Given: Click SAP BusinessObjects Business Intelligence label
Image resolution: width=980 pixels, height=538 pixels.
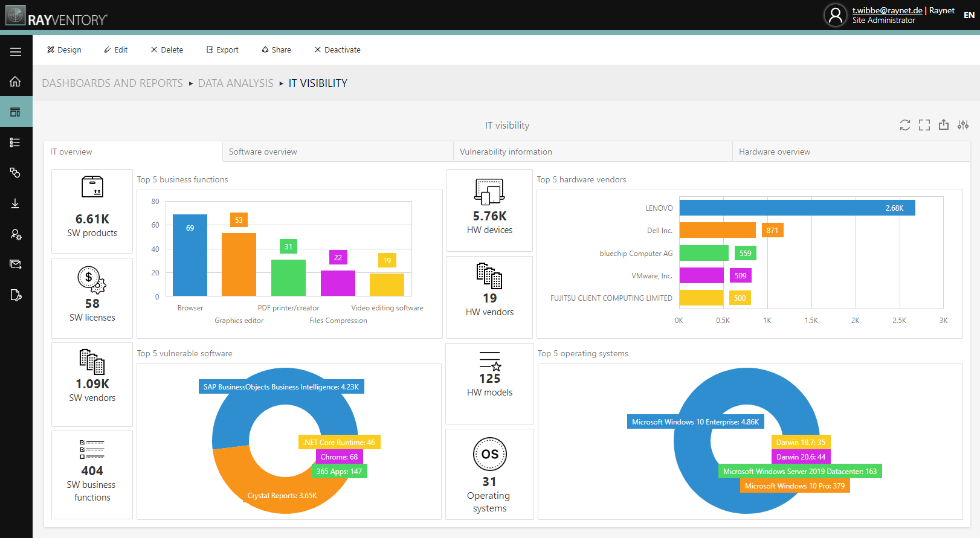Looking at the screenshot, I should tap(281, 387).
